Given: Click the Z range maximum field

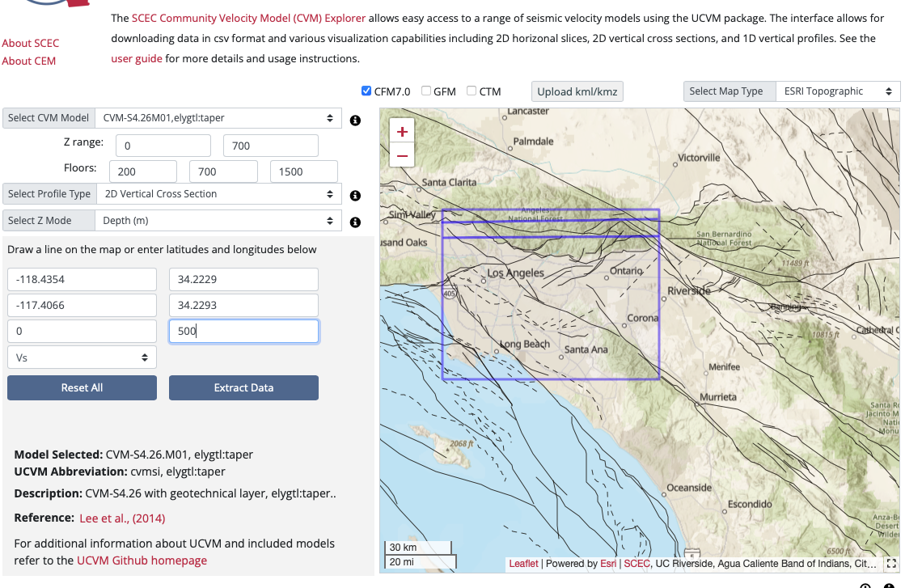Looking at the screenshot, I should pos(270,146).
